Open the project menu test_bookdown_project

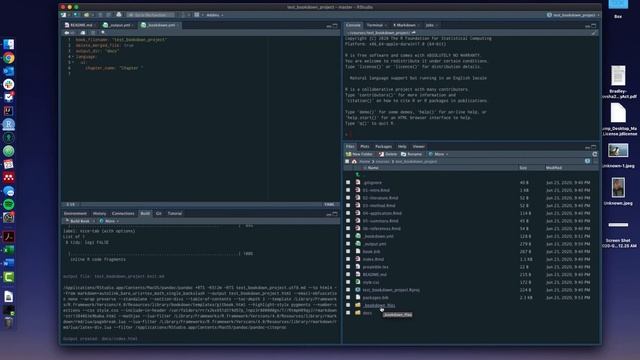click(x=573, y=15)
